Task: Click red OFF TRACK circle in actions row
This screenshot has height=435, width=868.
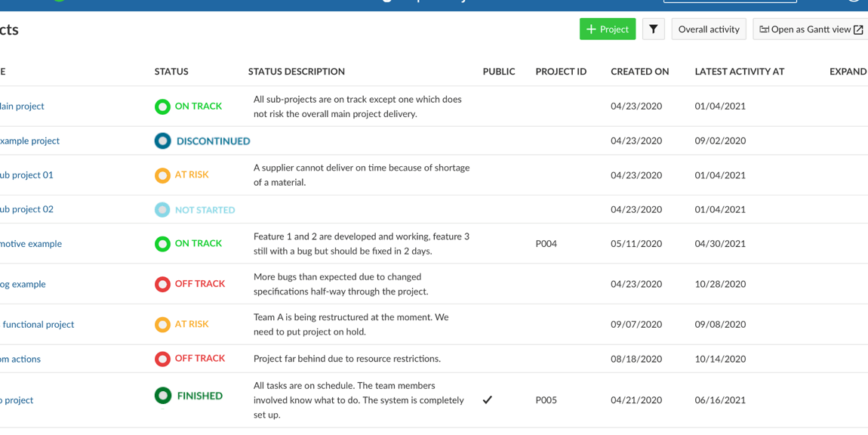Action: (162, 359)
